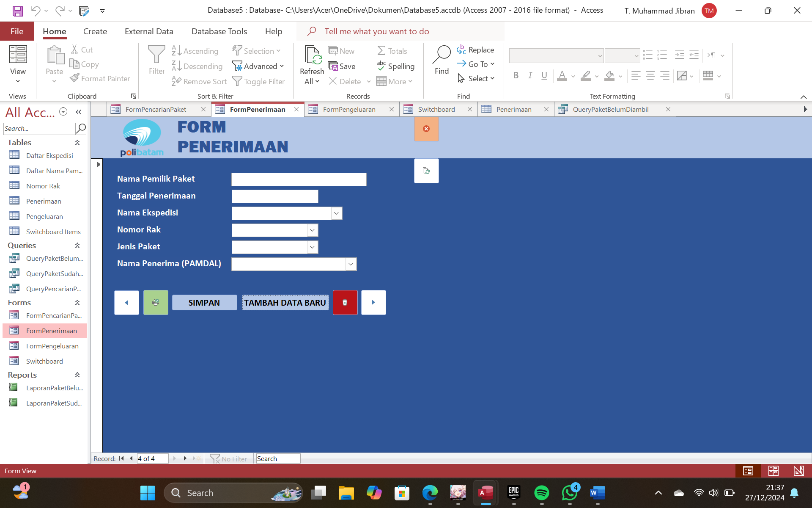
Task: Switch to Layout View in status bar
Action: coord(774,471)
